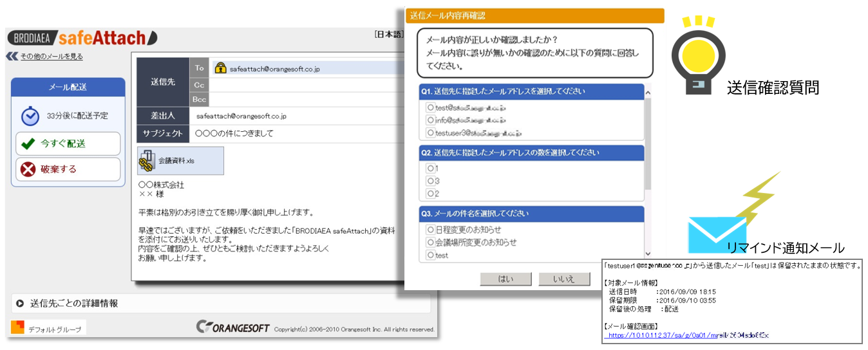Click the Q3 メールの件名 header

[531, 213]
